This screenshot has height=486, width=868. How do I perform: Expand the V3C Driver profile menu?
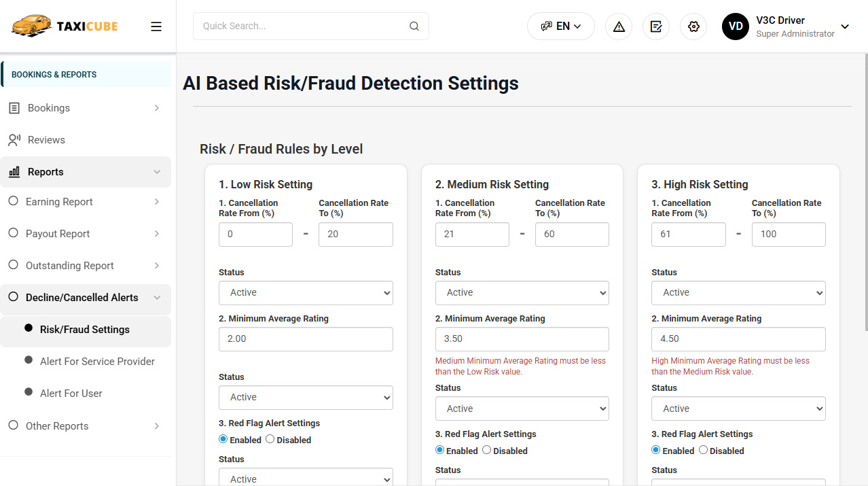point(845,27)
